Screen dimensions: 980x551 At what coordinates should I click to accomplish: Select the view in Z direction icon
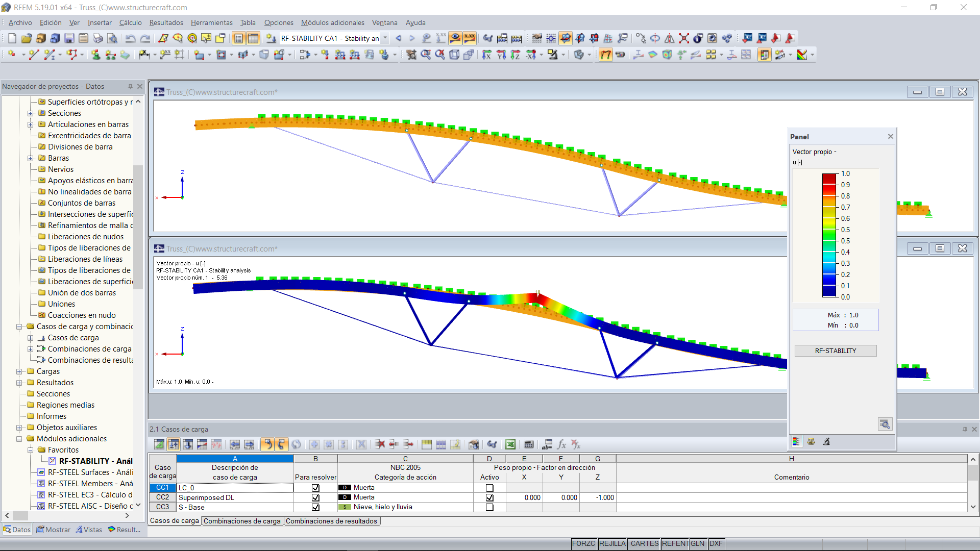(515, 55)
